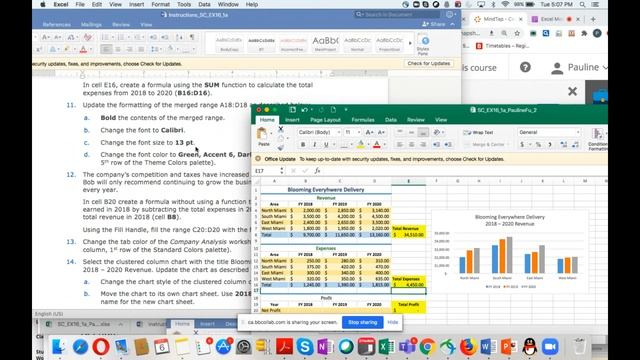Open Skype from the Dock
Screen dimensions: 640x360
pyautogui.click(x=304, y=347)
